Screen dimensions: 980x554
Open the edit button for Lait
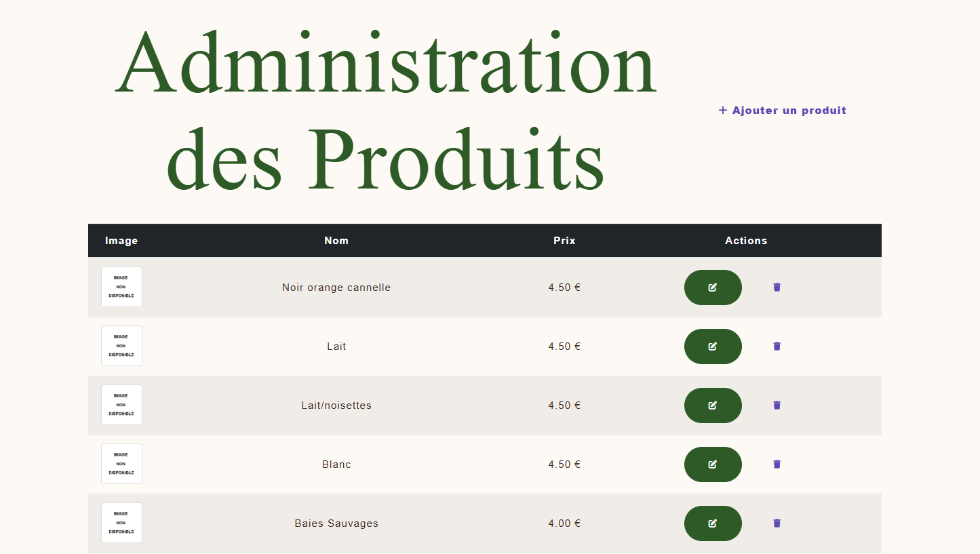point(713,347)
